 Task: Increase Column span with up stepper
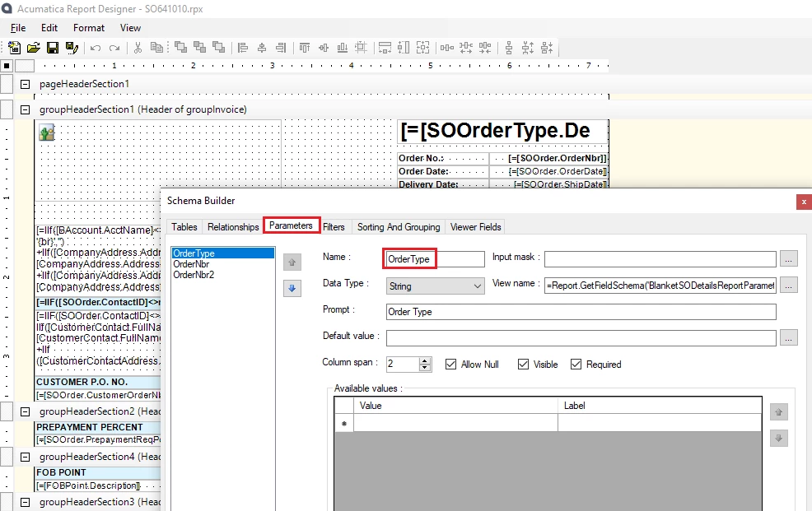click(x=425, y=360)
